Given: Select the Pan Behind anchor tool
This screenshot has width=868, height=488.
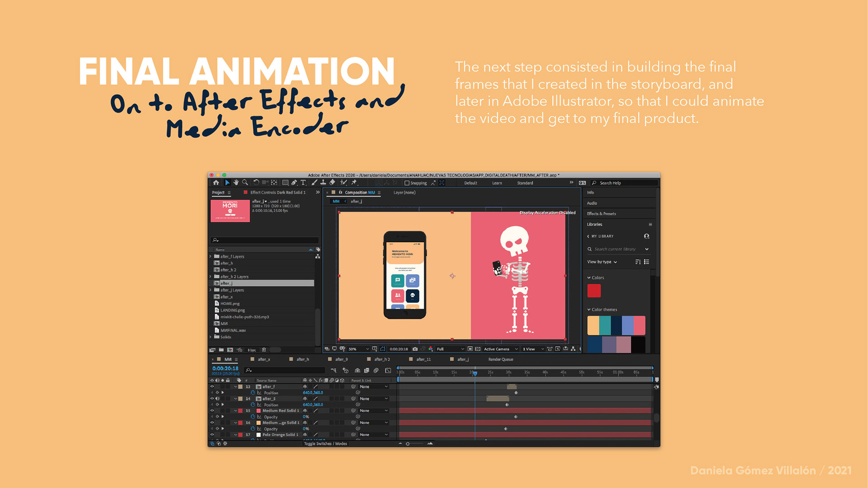Looking at the screenshot, I should pyautogui.click(x=274, y=183).
